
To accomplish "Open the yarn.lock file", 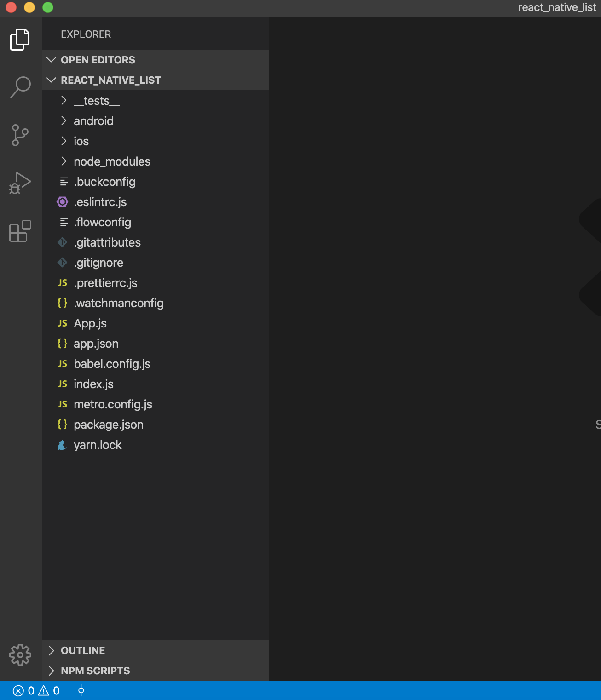I will [x=156, y=444].
